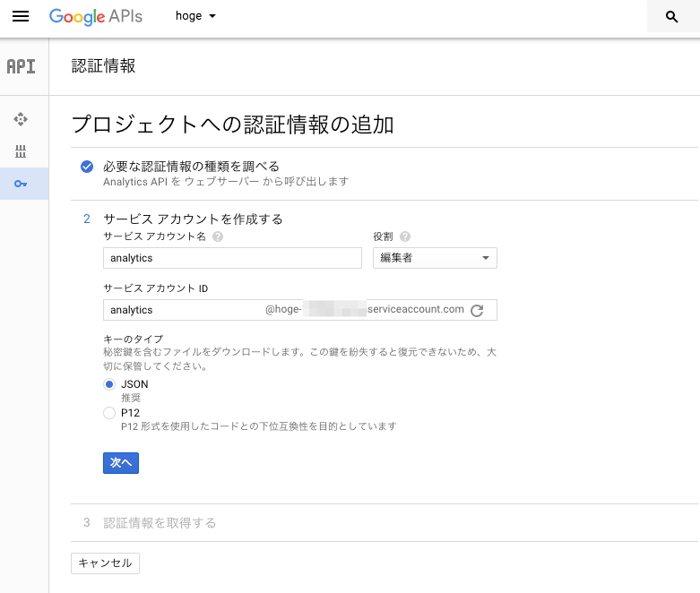Click the Google APIs logo
Viewport: 700px width, 593px height.
click(x=96, y=16)
